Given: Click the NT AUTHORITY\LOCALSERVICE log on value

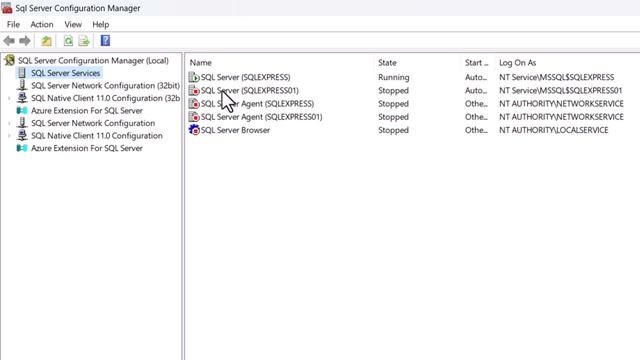Looking at the screenshot, I should point(553,130).
